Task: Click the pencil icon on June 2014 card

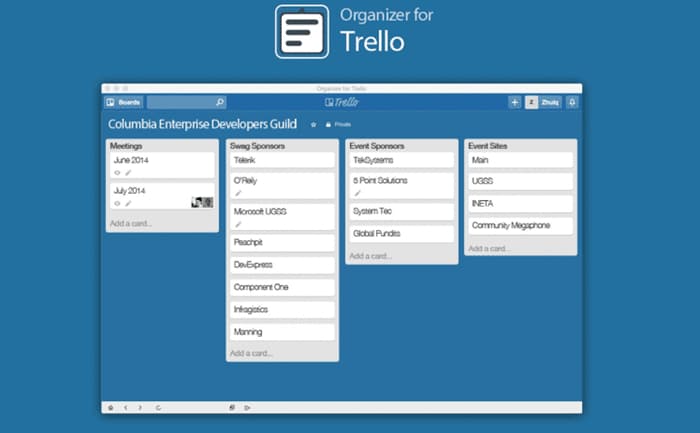Action: pos(128,173)
